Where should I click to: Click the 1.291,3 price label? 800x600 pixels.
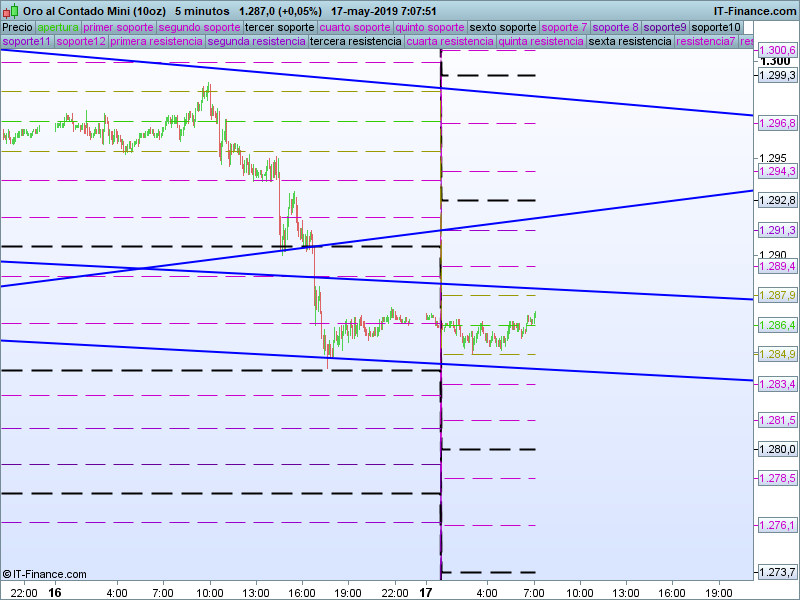pyautogui.click(x=777, y=230)
